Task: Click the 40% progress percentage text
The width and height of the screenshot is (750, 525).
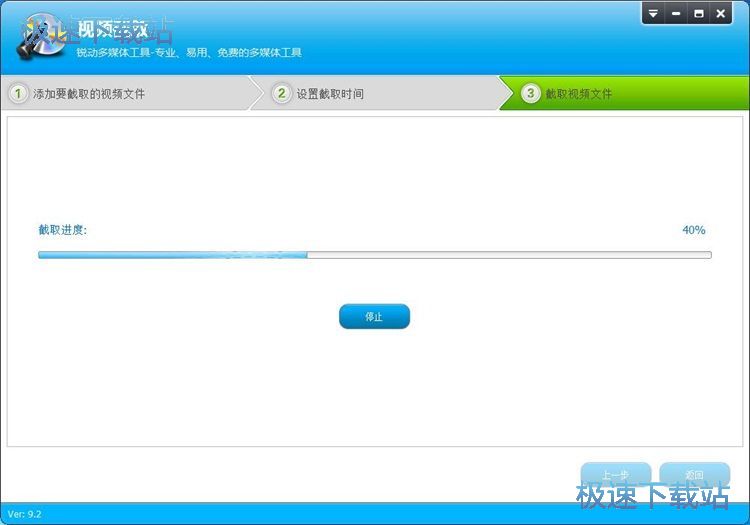Action: (x=694, y=230)
